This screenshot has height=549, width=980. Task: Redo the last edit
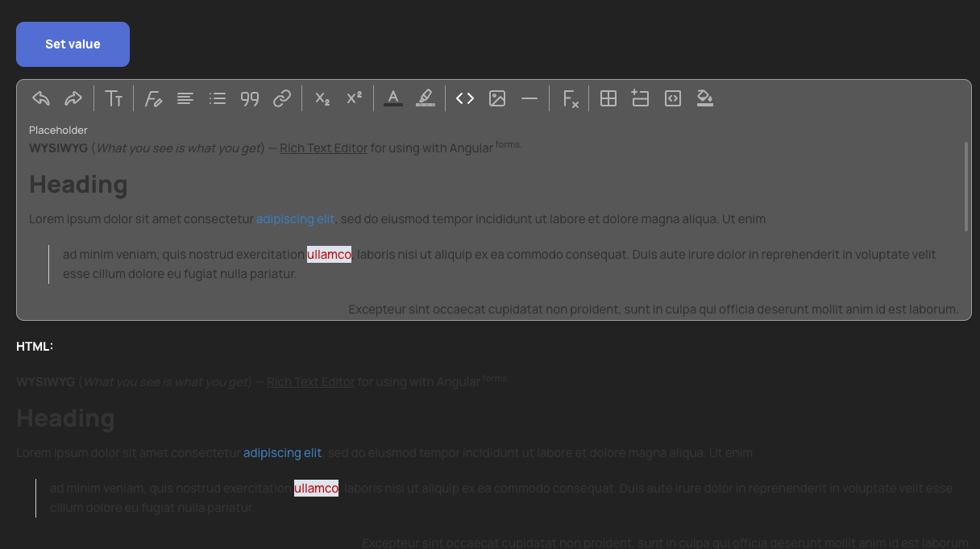[73, 98]
